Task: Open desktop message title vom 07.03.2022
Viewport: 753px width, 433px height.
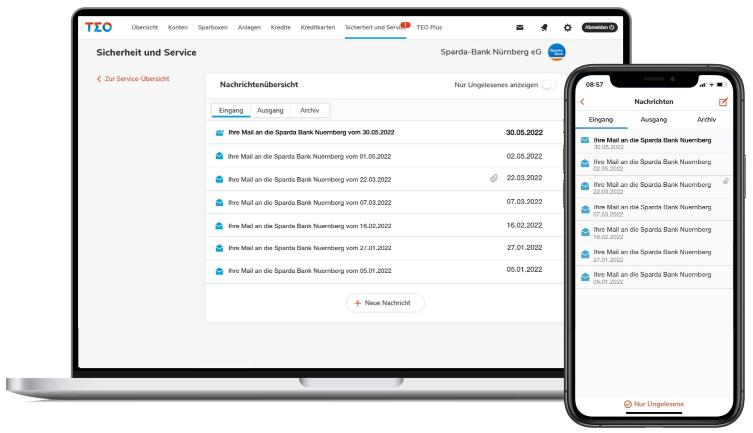Action: [310, 203]
